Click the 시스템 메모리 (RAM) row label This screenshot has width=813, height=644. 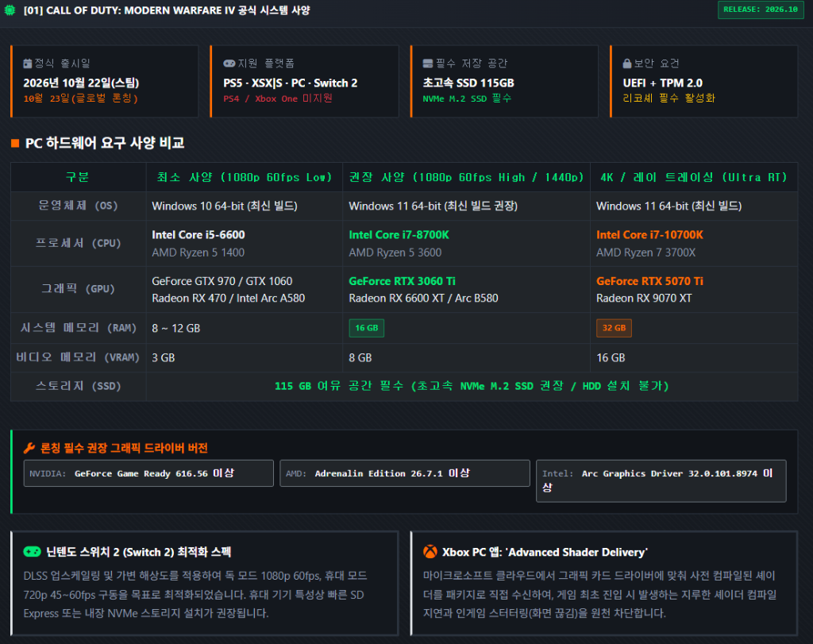(78, 328)
